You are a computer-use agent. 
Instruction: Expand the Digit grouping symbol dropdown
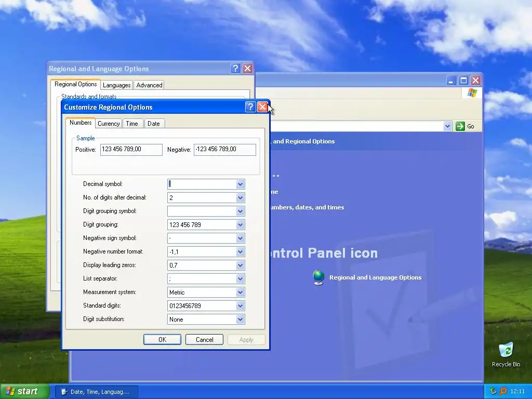240,211
